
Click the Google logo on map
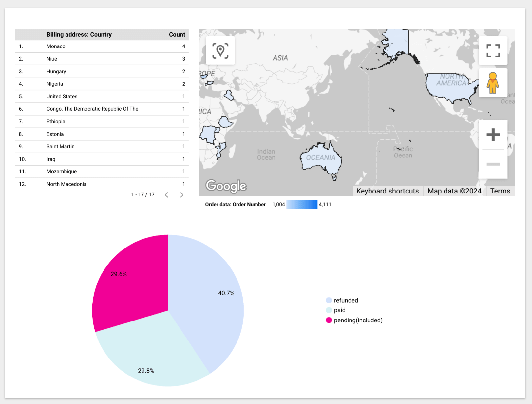point(226,186)
